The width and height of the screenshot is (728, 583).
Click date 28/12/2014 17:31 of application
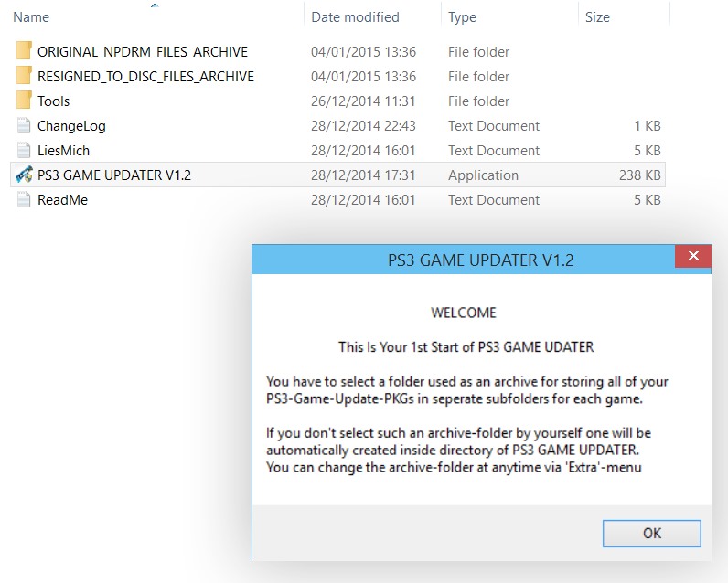pos(363,175)
